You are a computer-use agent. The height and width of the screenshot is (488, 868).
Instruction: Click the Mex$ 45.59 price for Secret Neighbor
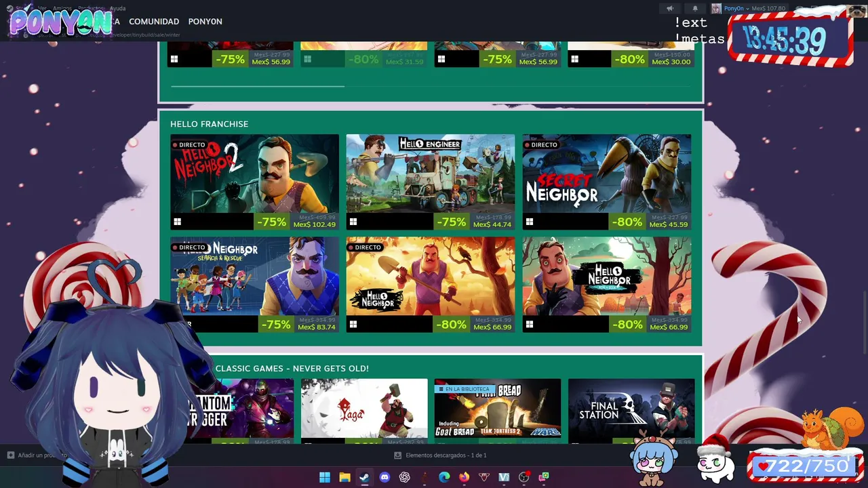click(669, 224)
